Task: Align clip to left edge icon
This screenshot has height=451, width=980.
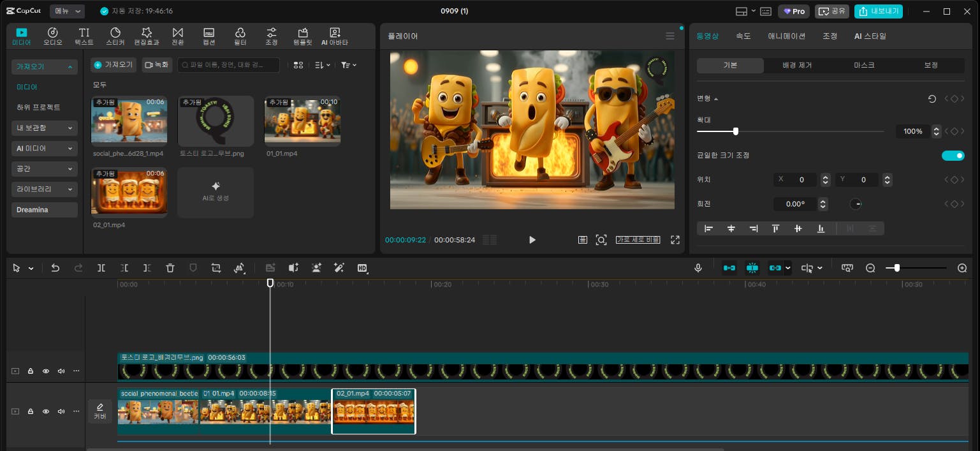Action: (x=708, y=228)
